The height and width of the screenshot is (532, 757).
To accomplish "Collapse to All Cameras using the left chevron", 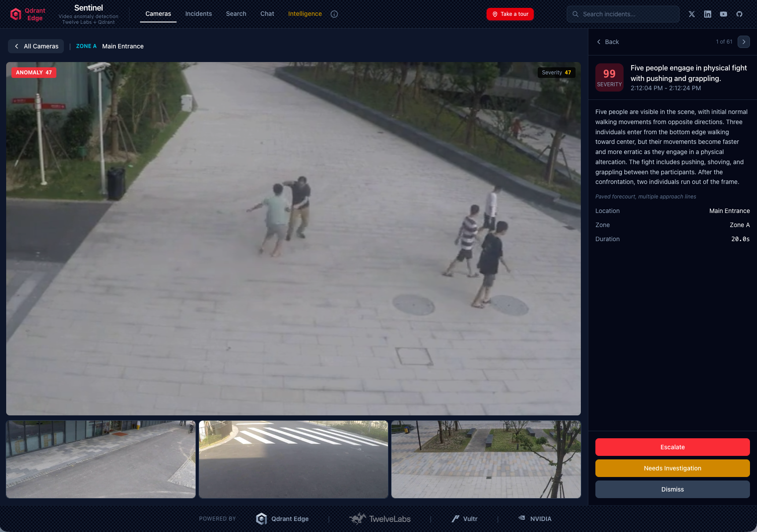I will pyautogui.click(x=16, y=46).
